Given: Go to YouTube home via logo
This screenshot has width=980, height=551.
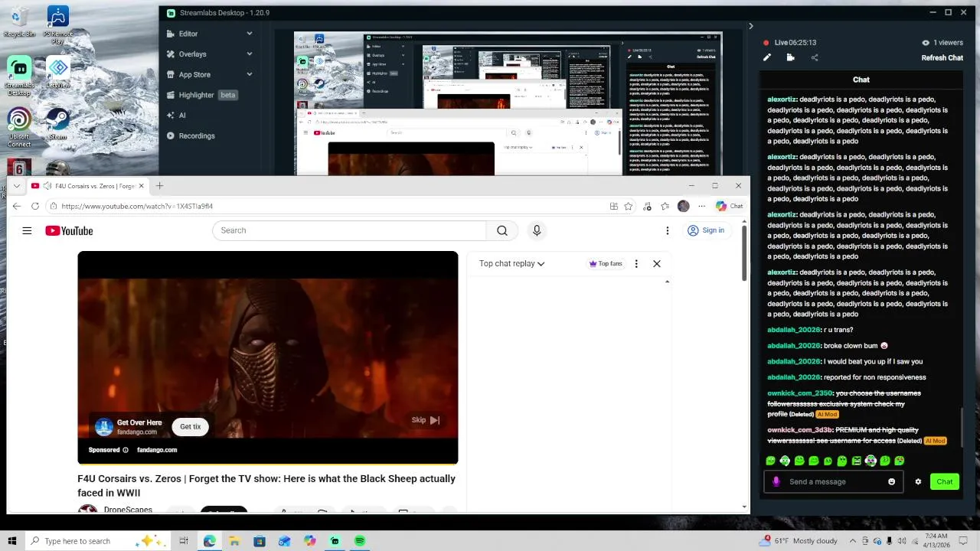Looking at the screenshot, I should [69, 231].
